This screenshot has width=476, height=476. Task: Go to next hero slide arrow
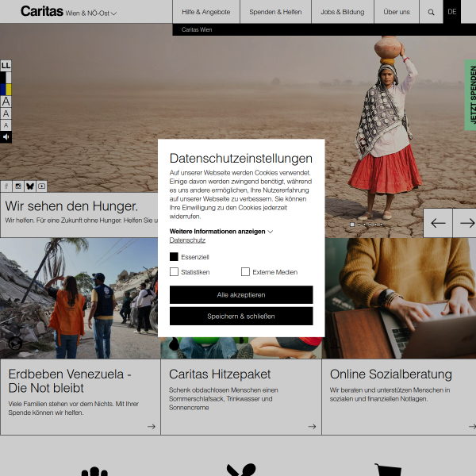(x=465, y=223)
